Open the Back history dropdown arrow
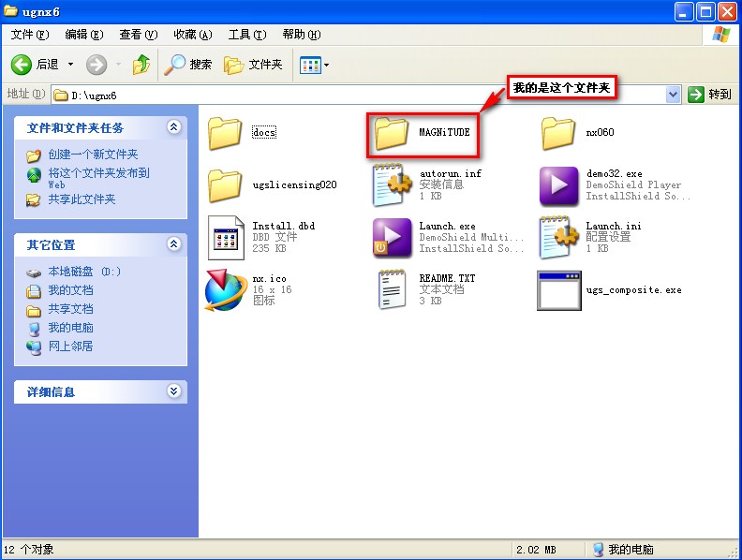The height and width of the screenshot is (560, 742). coord(70,65)
